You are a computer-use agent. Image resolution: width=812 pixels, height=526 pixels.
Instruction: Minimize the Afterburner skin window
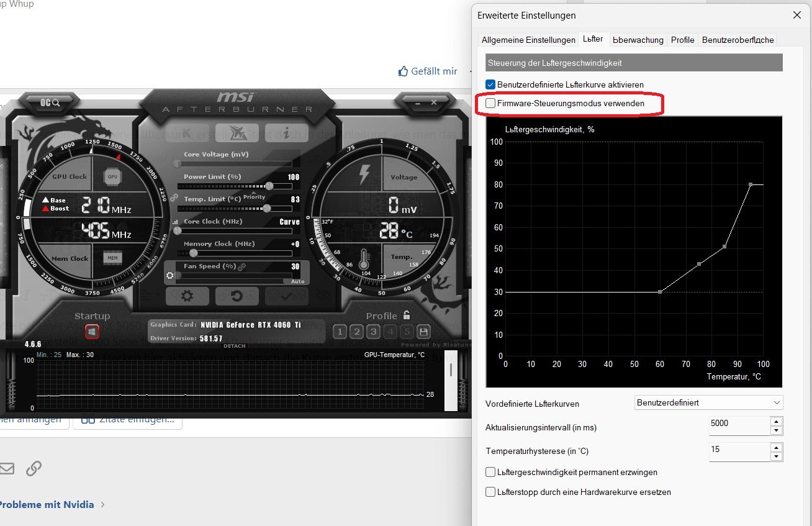[x=417, y=102]
